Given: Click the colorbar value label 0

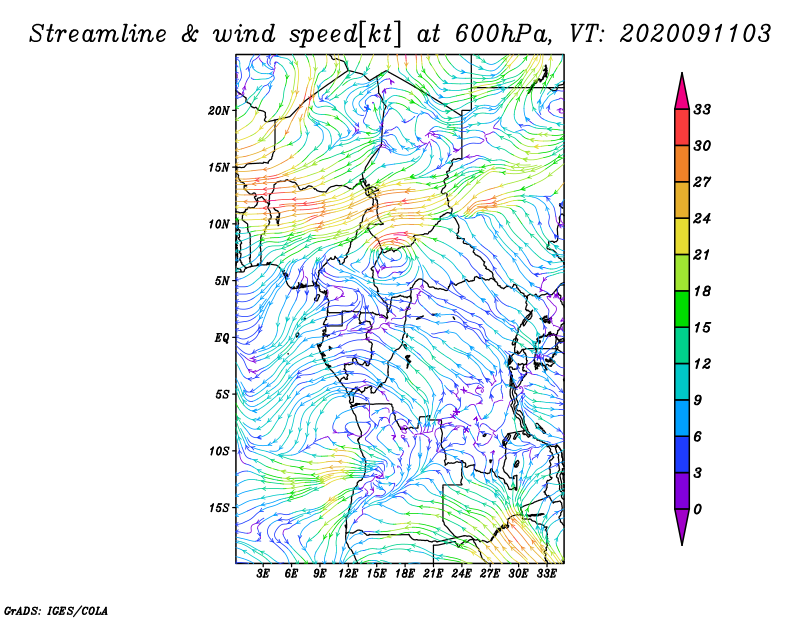Looking at the screenshot, I should pos(698,509).
